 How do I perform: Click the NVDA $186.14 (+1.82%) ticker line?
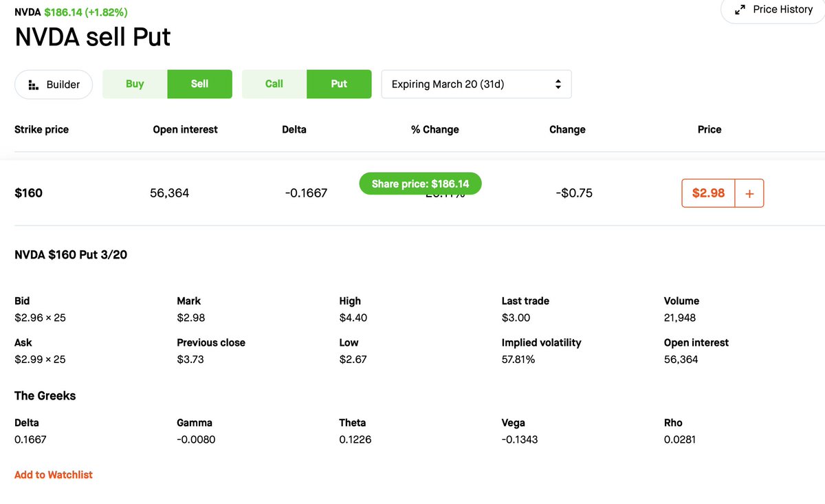tap(71, 12)
